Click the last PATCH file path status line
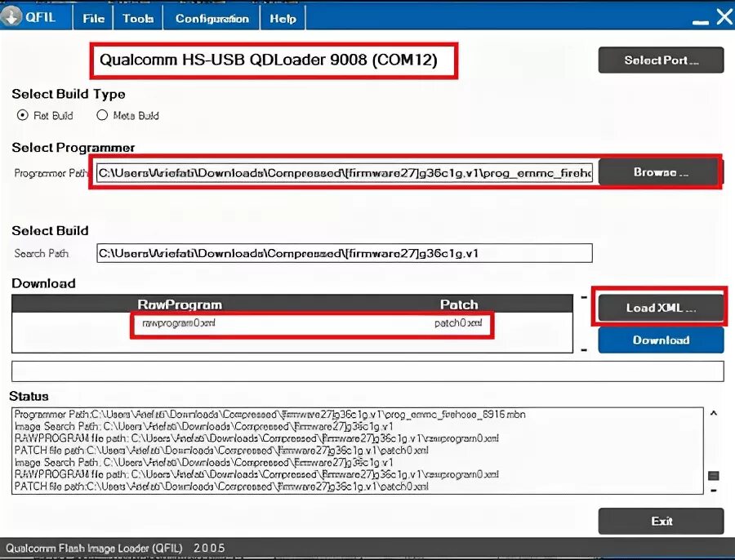Image resolution: width=735 pixels, height=560 pixels. point(221,487)
